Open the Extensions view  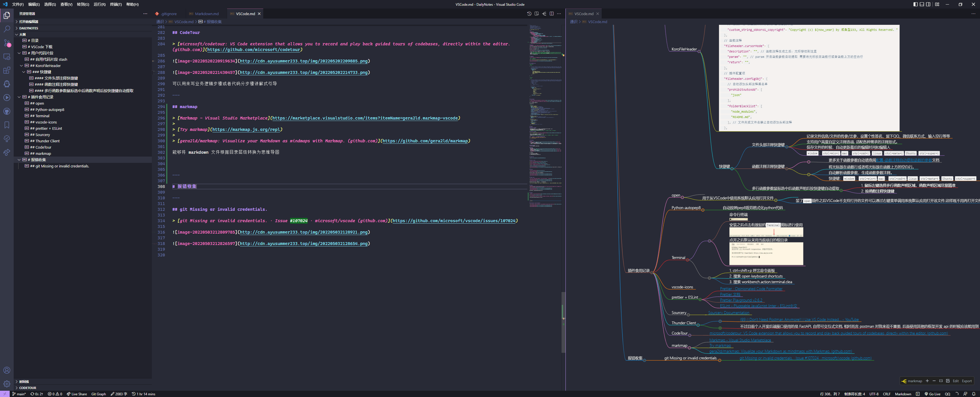click(x=7, y=70)
